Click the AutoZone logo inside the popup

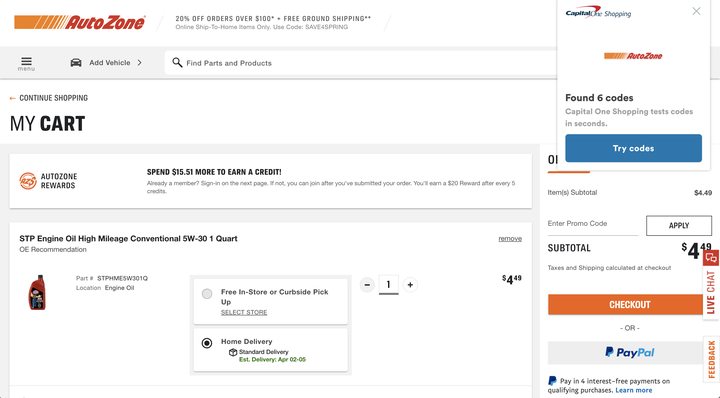point(633,56)
